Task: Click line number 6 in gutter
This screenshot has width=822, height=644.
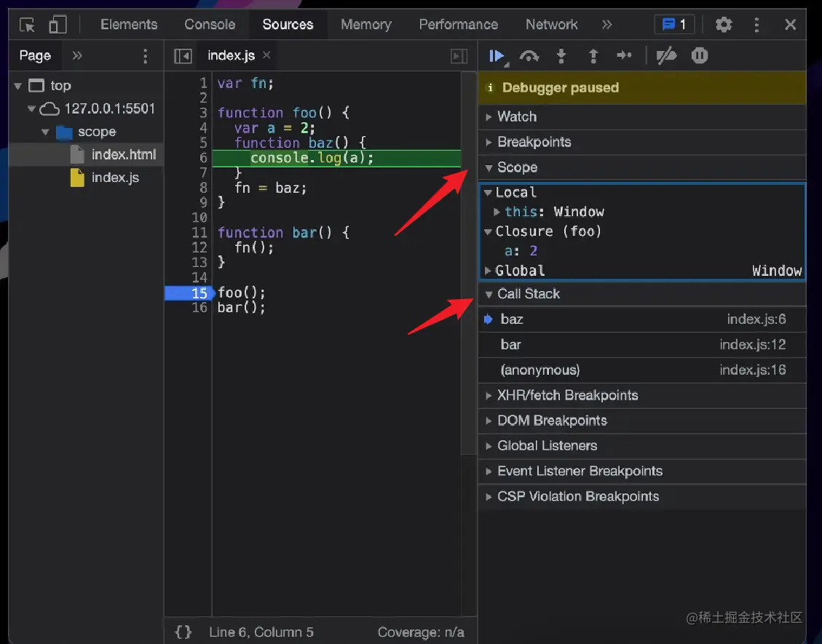Action: coord(203,158)
